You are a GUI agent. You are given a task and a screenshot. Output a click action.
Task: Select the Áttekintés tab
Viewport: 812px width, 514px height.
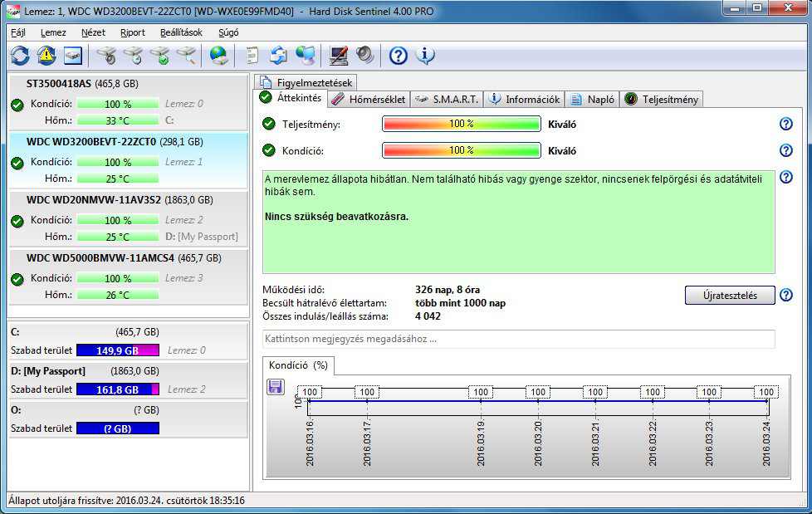[291, 98]
